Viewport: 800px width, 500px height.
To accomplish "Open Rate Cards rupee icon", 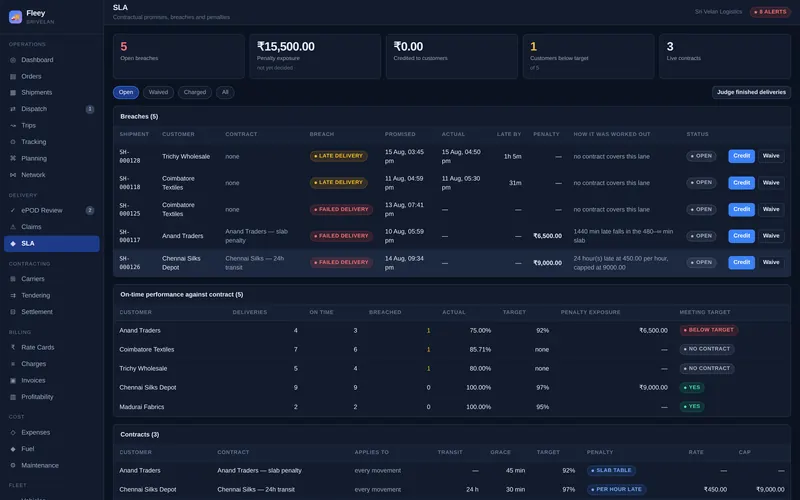I will pos(13,347).
